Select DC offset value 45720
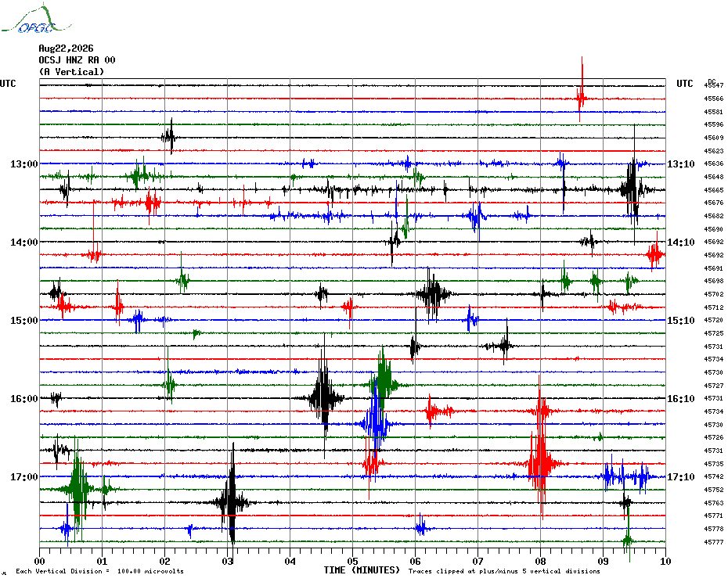The image size is (728, 582). 714,320
